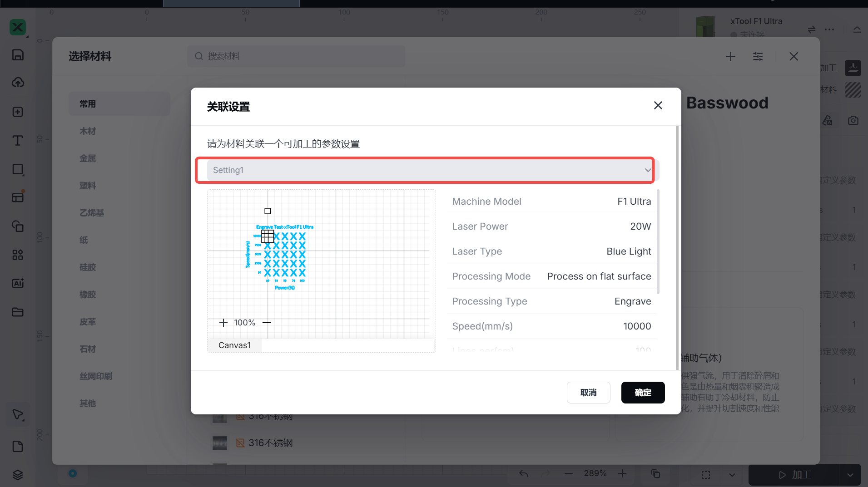Close the 关联设置 dialog
The image size is (868, 487).
[658, 105]
